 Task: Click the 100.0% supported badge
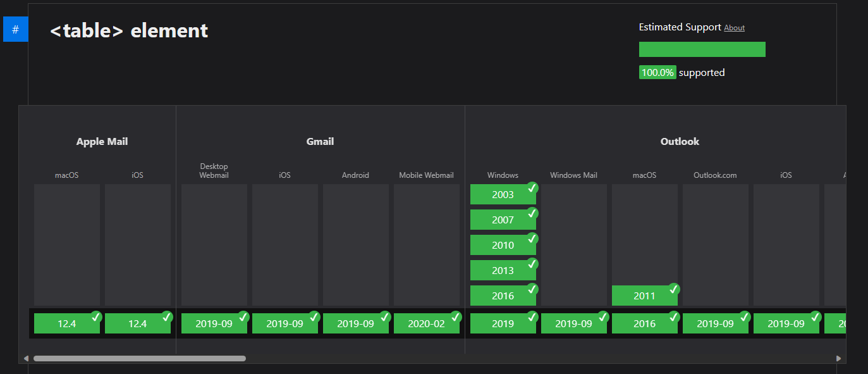[657, 73]
